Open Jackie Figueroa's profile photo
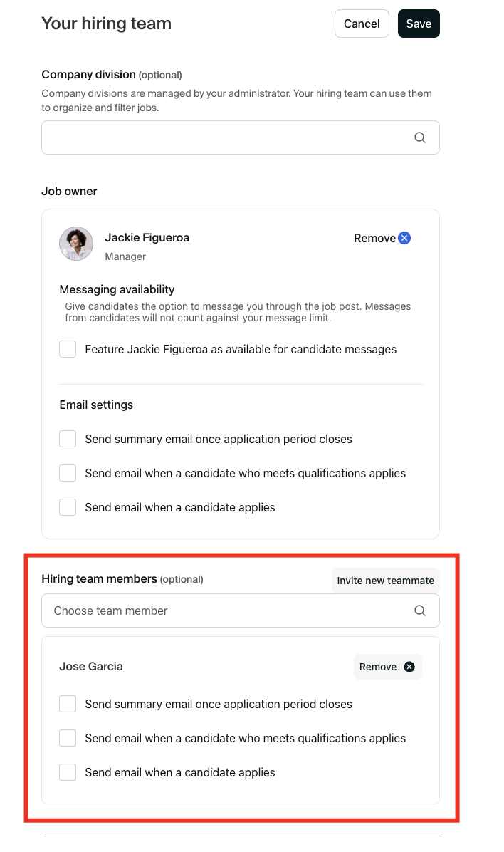504x852 pixels. point(75,243)
